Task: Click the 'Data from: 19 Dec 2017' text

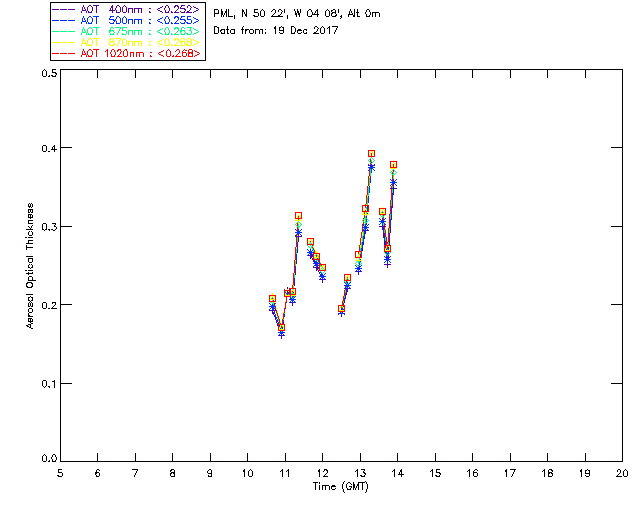Action: pyautogui.click(x=276, y=30)
